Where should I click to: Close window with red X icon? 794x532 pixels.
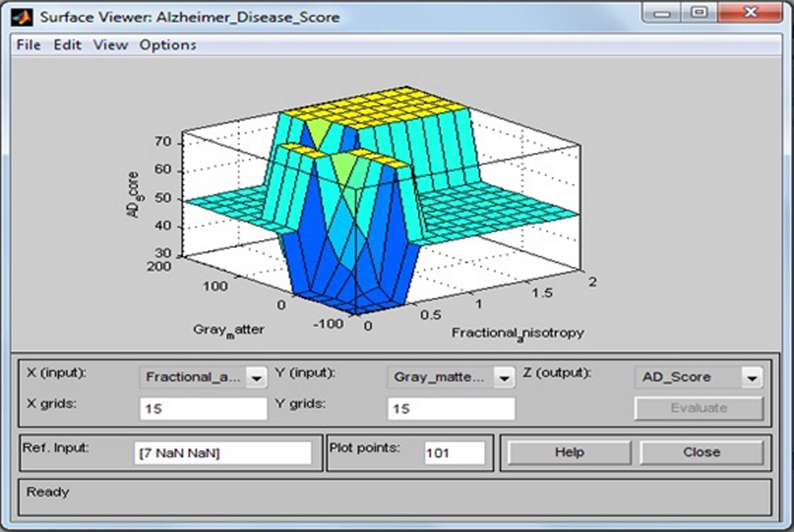(750, 13)
